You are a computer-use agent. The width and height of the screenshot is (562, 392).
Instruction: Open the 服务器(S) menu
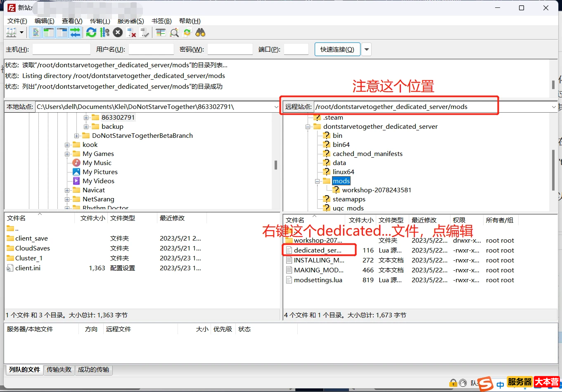tap(131, 21)
